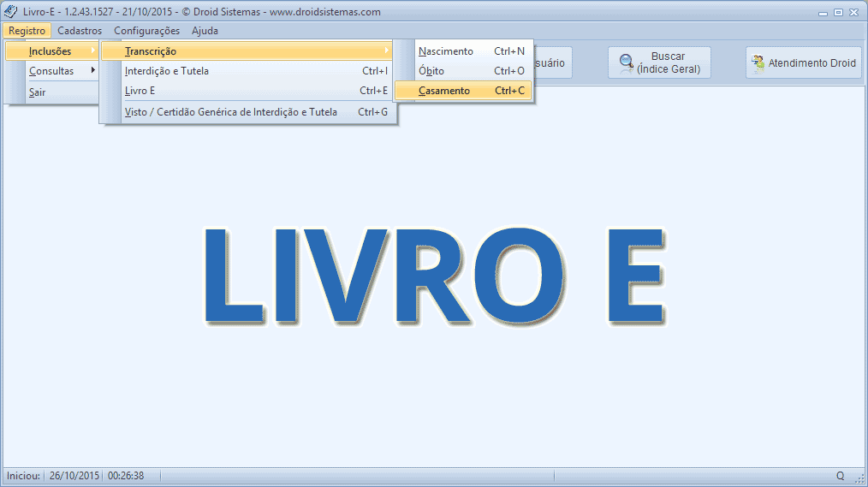This screenshot has height=487, width=868.
Task: Open the Registro menu
Action: (27, 31)
